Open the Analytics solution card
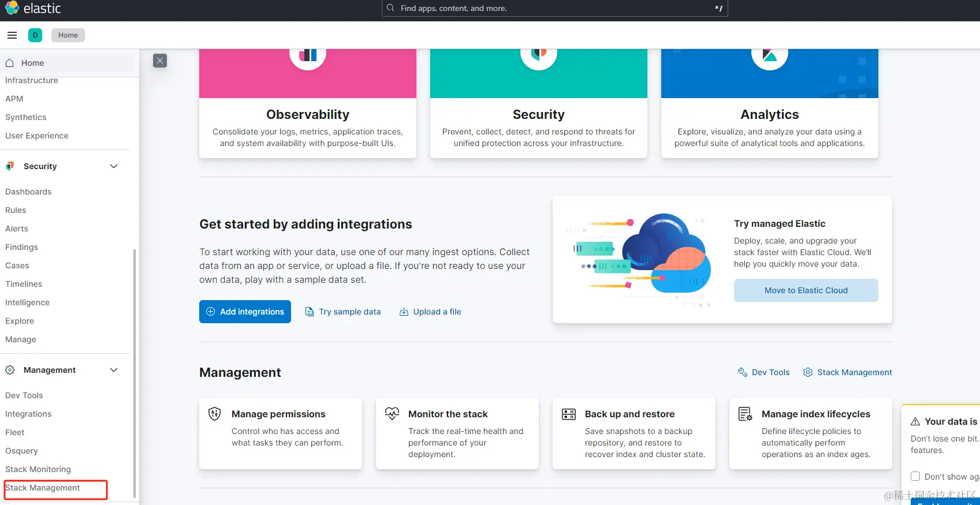This screenshot has height=505, width=980. (770, 103)
